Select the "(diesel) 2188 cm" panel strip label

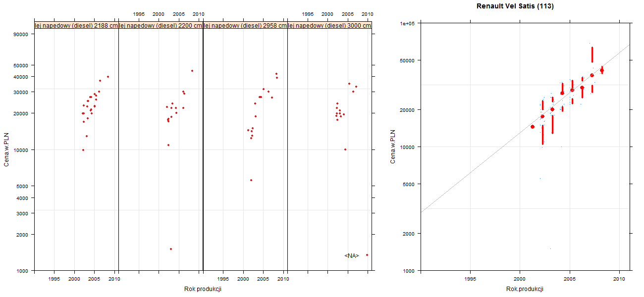pos(76,26)
